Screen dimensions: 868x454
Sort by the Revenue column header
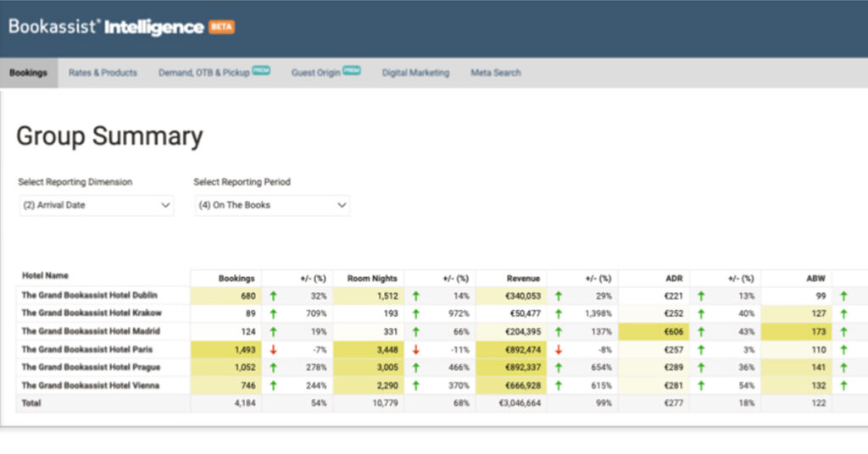tap(523, 278)
